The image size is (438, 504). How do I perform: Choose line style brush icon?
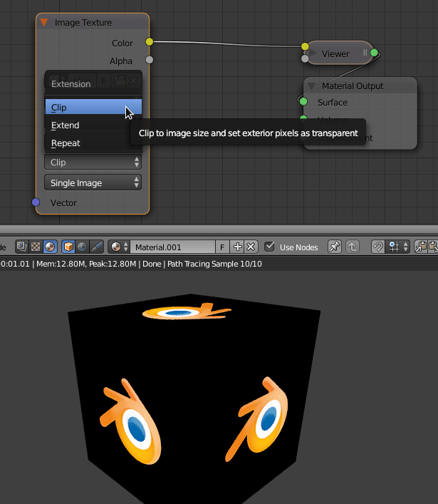pos(96,247)
